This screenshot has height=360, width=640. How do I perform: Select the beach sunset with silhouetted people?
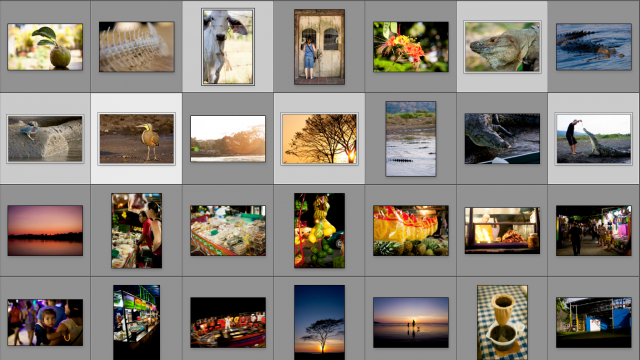(x=411, y=322)
